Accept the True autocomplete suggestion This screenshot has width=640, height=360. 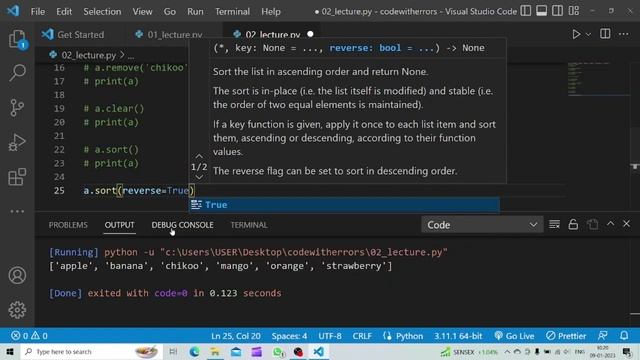pos(344,205)
